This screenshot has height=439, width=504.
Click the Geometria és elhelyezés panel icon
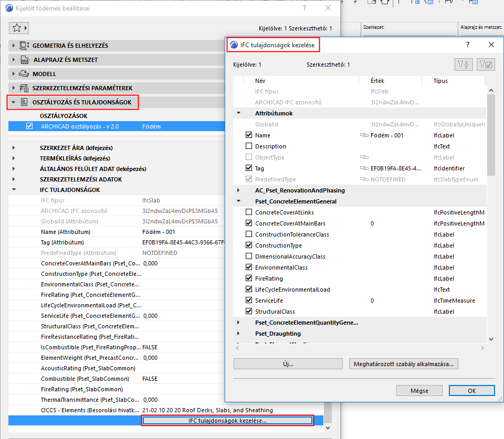25,46
